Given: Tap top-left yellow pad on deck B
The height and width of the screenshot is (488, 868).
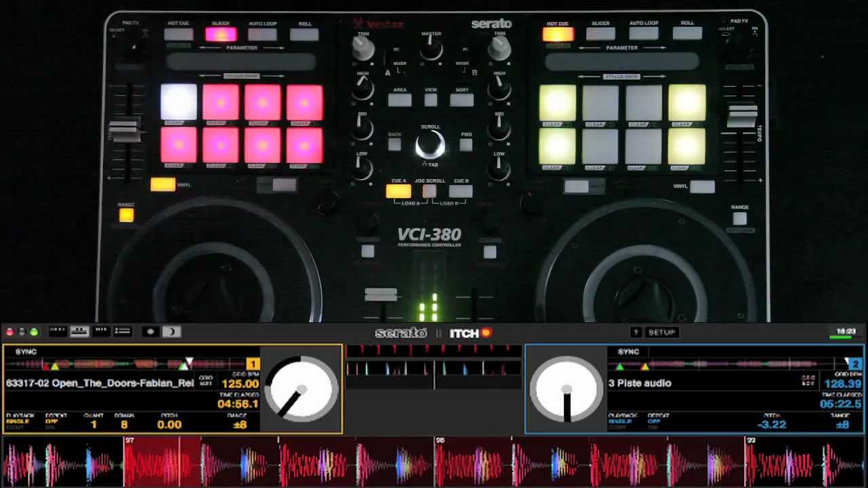Looking at the screenshot, I should click(557, 102).
